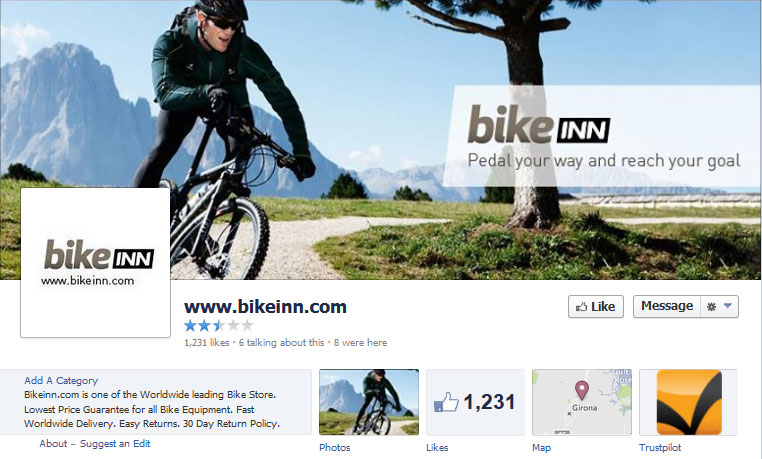Click the Add A Category link
The image size is (762, 459).
(x=61, y=380)
